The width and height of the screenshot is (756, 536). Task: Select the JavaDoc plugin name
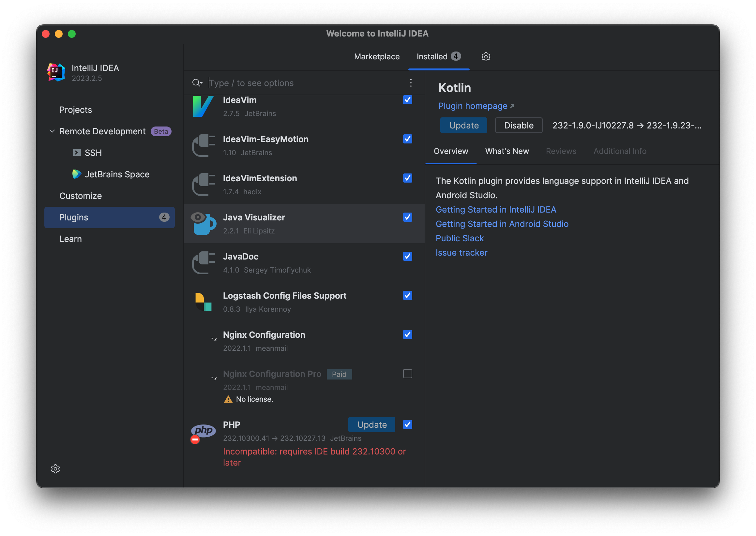click(x=241, y=257)
